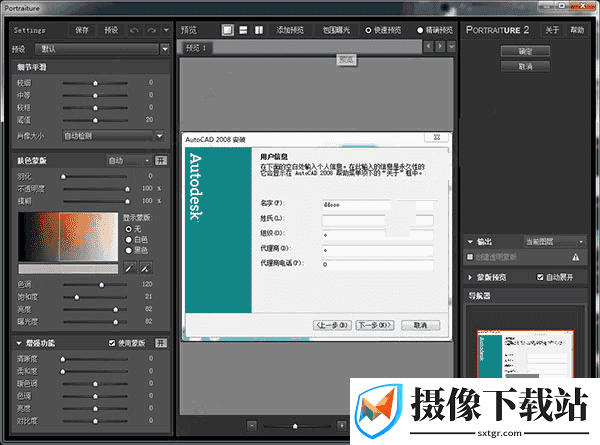Open the portrait size 自动检测 dropdown

click(113, 135)
